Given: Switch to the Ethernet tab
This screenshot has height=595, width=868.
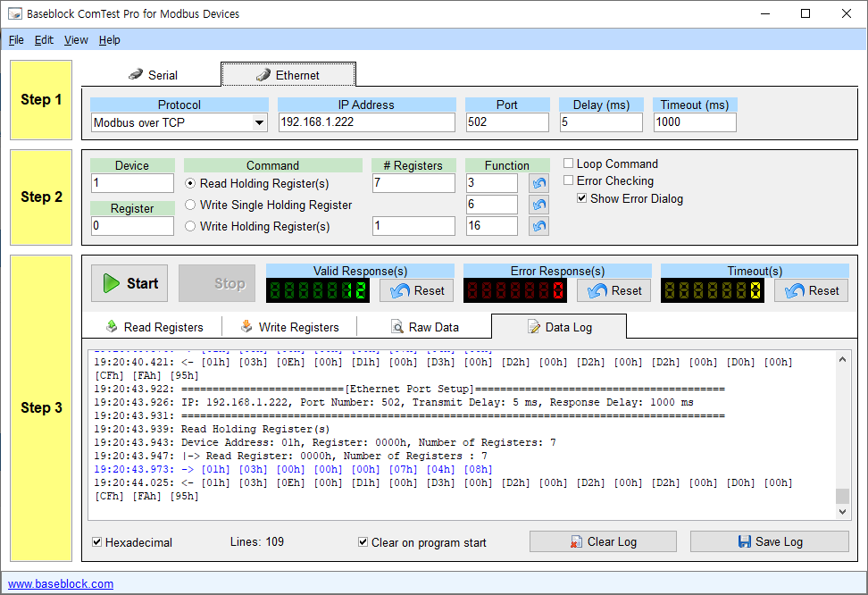Looking at the screenshot, I should (288, 75).
